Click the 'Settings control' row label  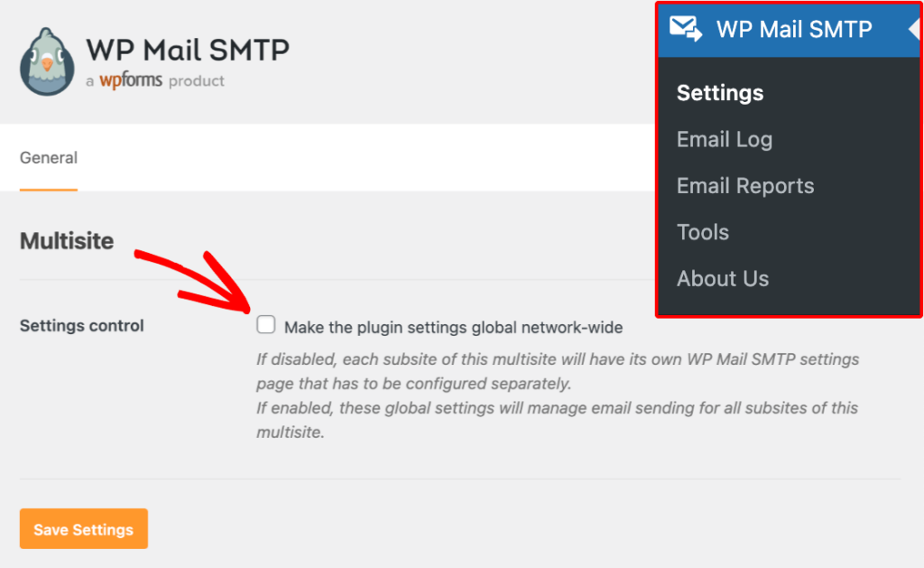click(82, 326)
